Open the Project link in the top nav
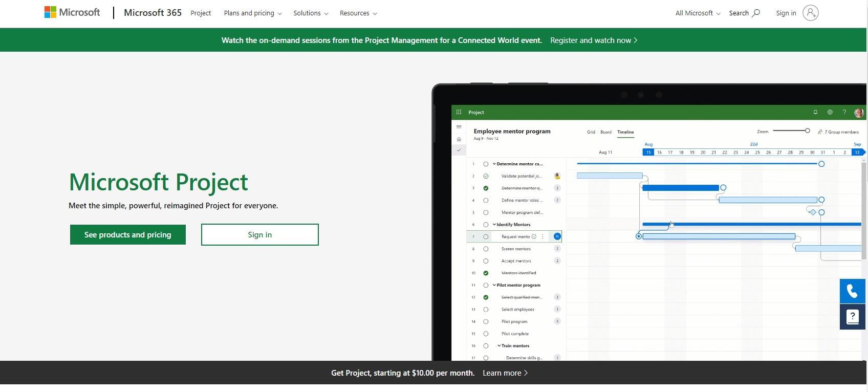Screen dimensions: 868x392 (201, 13)
